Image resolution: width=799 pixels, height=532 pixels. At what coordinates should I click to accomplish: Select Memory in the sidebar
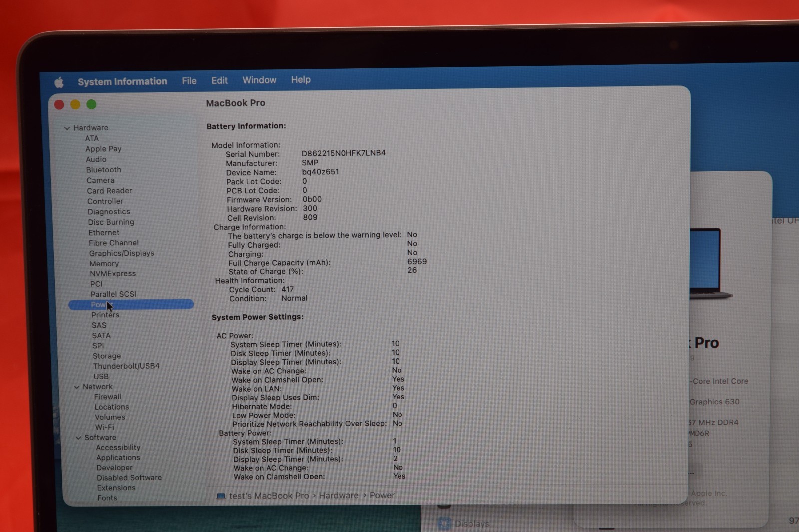[x=104, y=264]
